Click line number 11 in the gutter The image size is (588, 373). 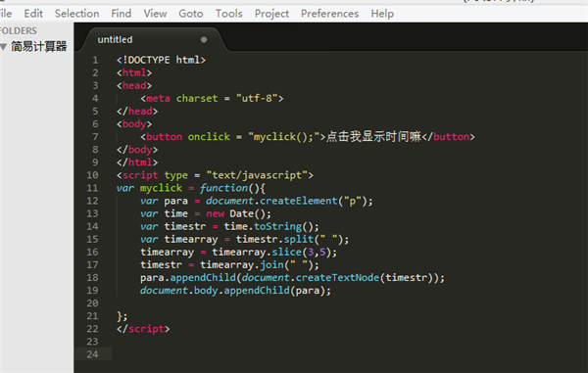pyautogui.click(x=93, y=188)
